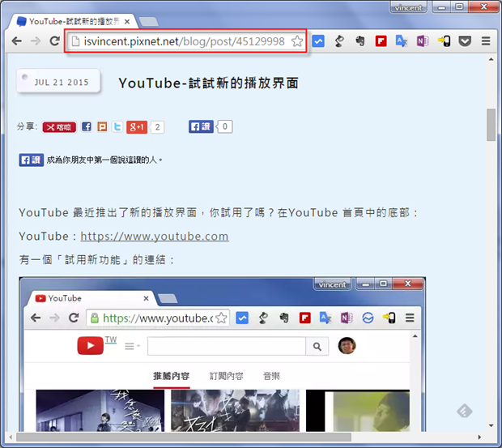This screenshot has height=448, width=502.
Task: Click bookmark star in embedded YouTube window
Action: coord(221,318)
